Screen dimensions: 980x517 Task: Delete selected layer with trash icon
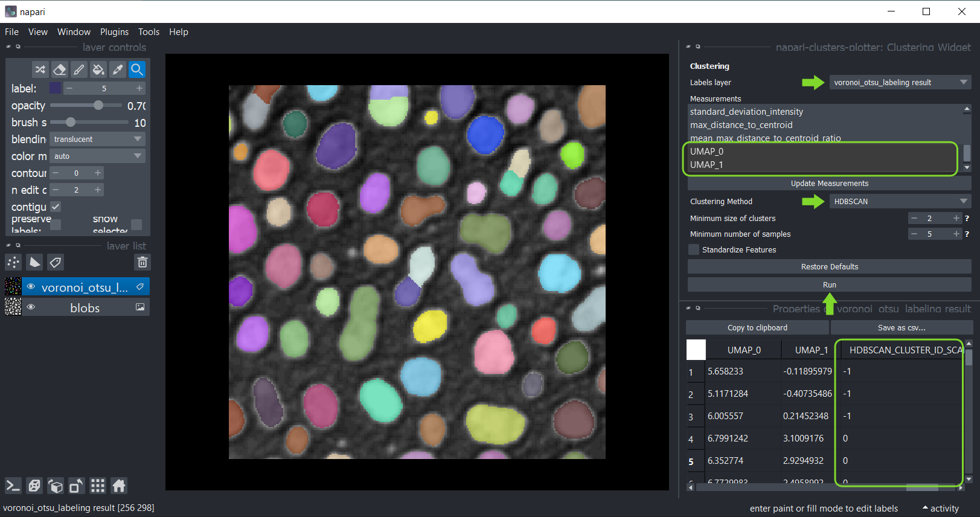tap(142, 262)
